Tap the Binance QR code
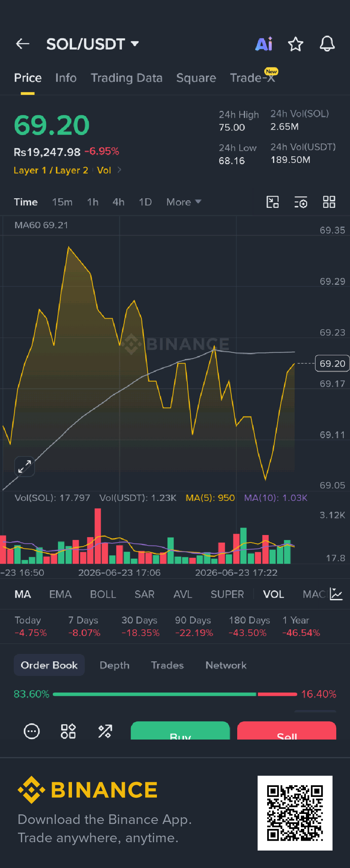The width and height of the screenshot is (350, 868). [295, 813]
